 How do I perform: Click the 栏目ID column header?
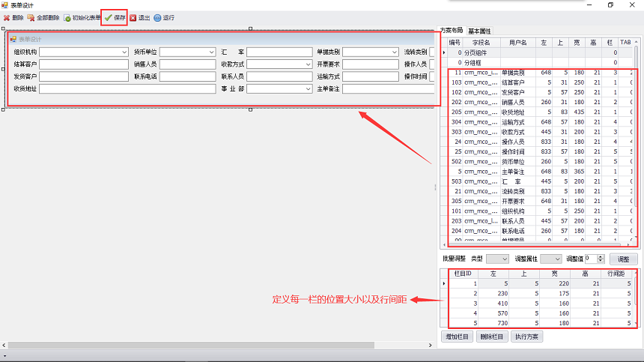(x=463, y=274)
